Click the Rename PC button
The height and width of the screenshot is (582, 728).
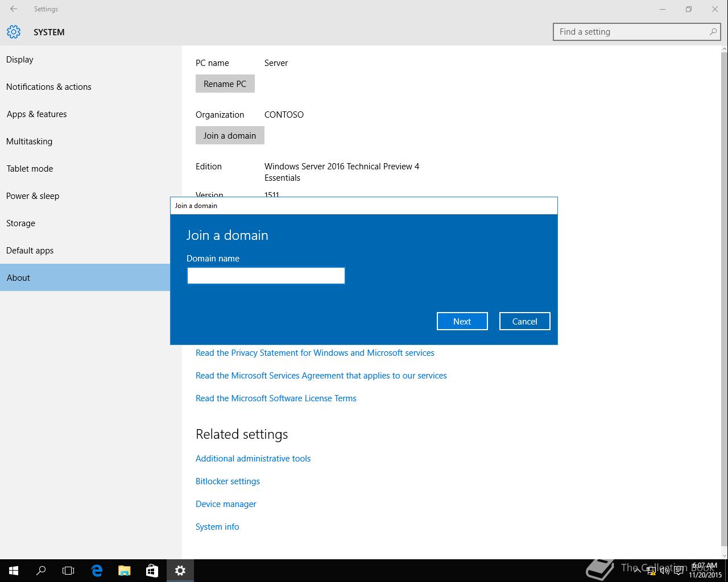click(x=225, y=84)
